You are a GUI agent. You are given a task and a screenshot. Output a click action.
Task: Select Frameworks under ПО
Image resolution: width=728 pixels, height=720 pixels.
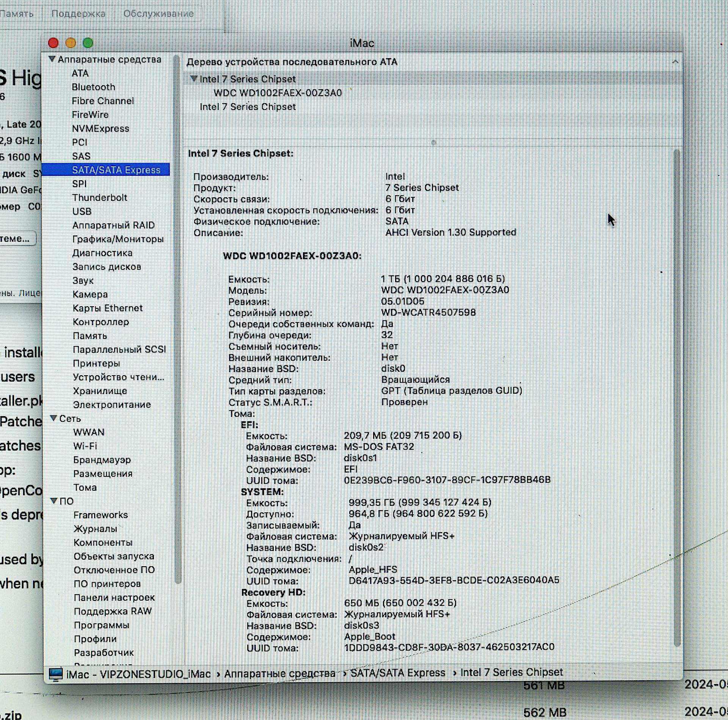pos(100,515)
